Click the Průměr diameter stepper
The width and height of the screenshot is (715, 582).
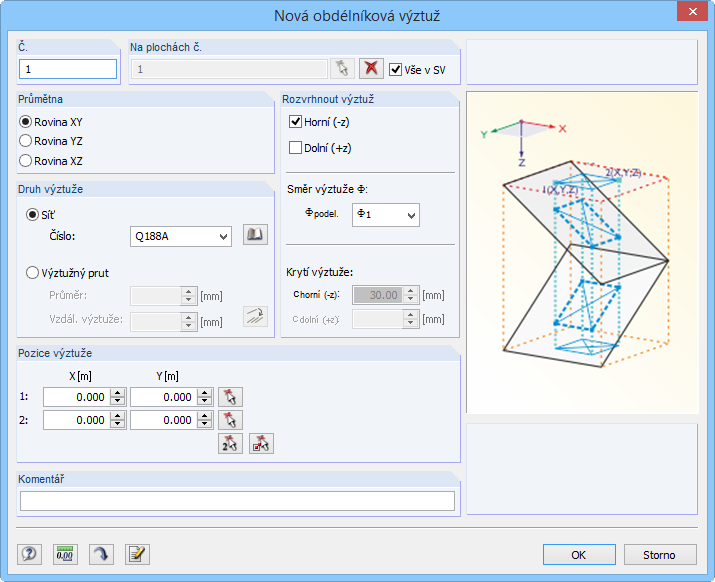188,296
